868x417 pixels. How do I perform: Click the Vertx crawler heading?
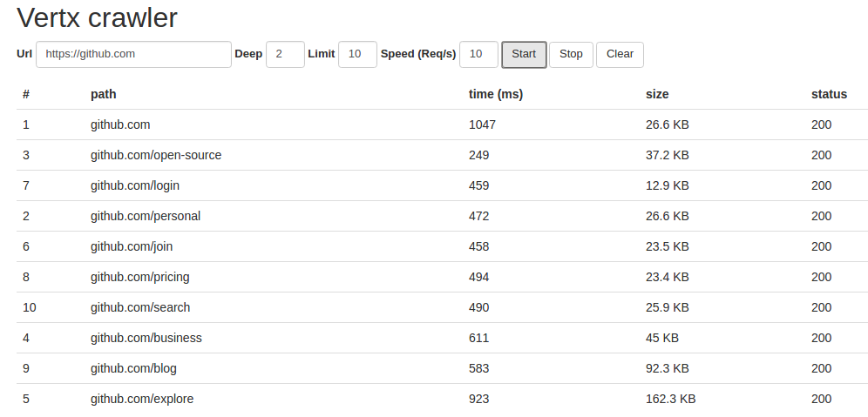98,17
